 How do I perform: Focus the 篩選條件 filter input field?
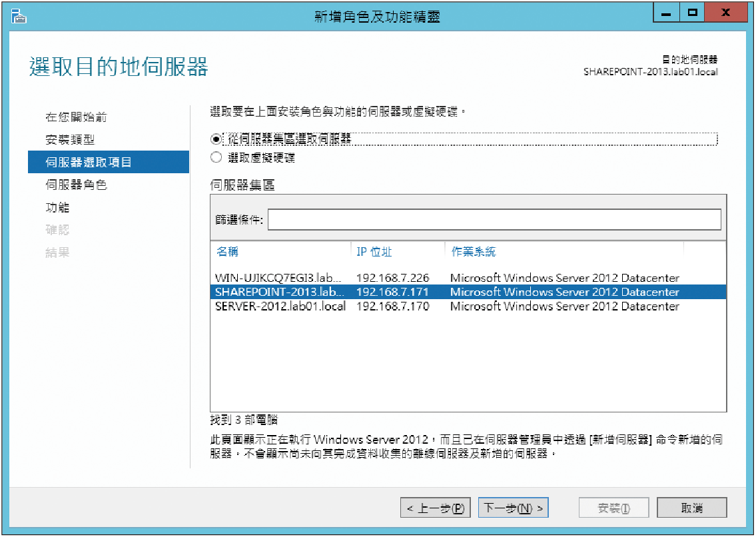(x=495, y=219)
